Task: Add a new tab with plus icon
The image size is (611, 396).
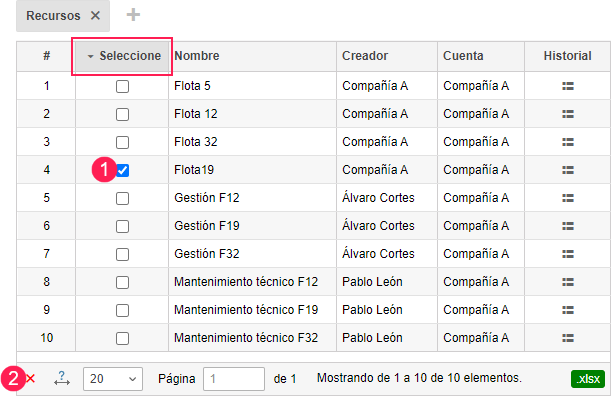Action: [133, 15]
